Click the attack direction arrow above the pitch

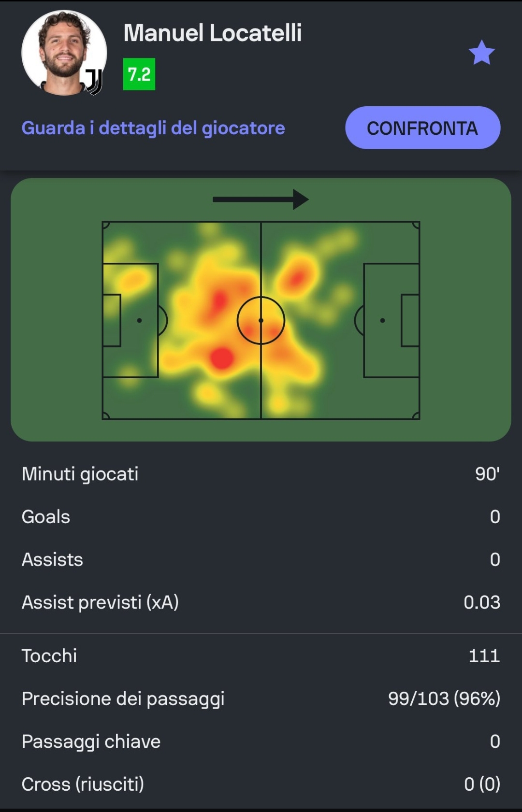click(x=261, y=199)
